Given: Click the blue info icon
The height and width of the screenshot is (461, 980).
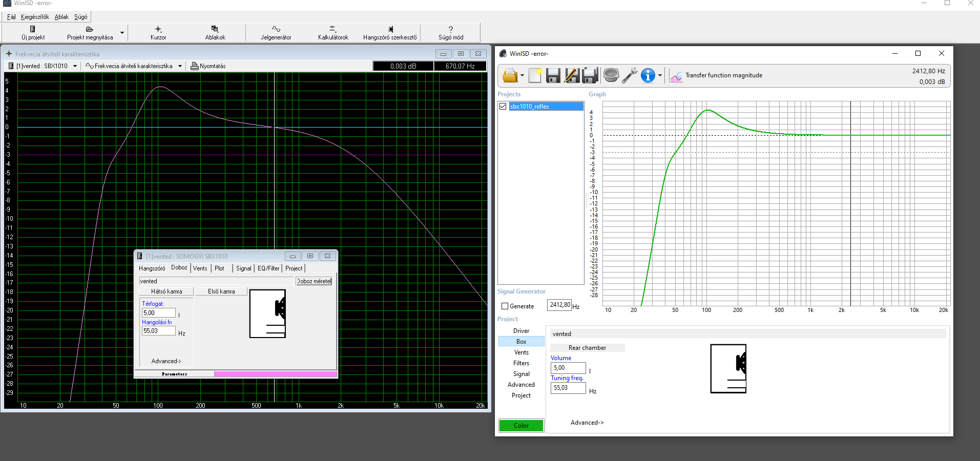Looking at the screenshot, I should [x=648, y=75].
